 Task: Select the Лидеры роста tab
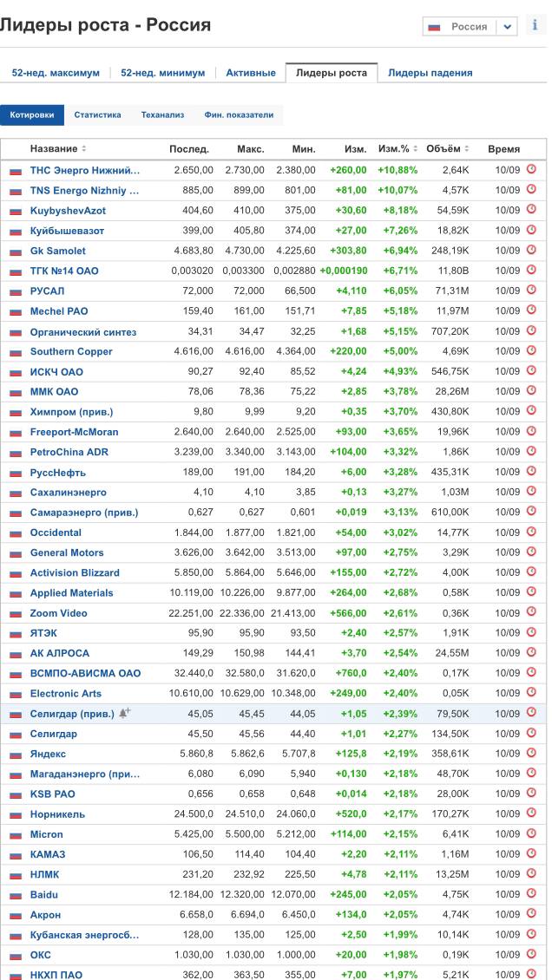tap(332, 73)
